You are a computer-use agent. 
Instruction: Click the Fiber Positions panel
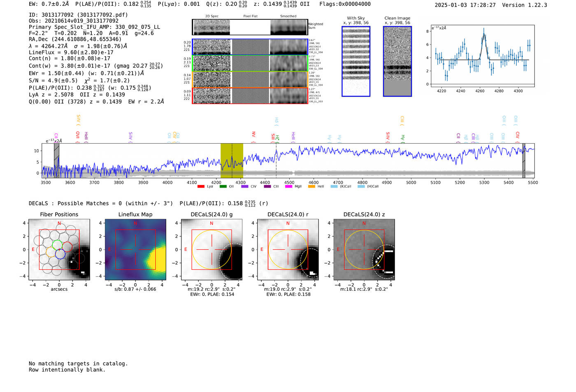coord(59,249)
